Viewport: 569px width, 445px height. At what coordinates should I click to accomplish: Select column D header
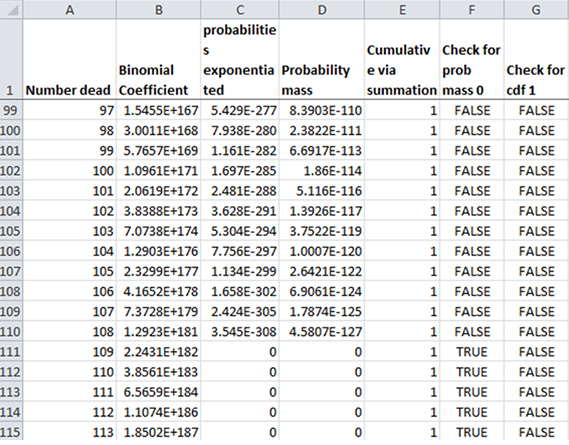tap(322, 9)
